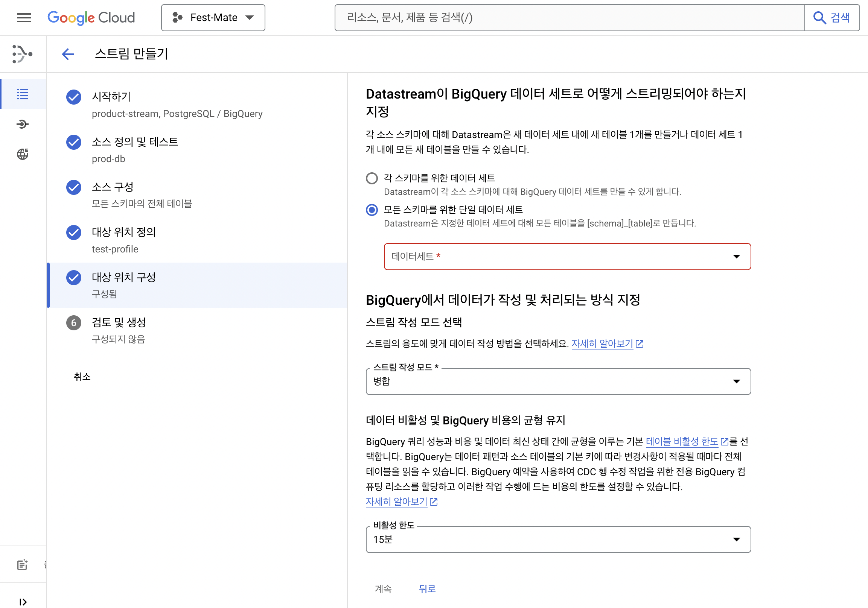The image size is (868, 608).
Task: Click the checkmark icon for 시작하기
Action: (x=74, y=97)
